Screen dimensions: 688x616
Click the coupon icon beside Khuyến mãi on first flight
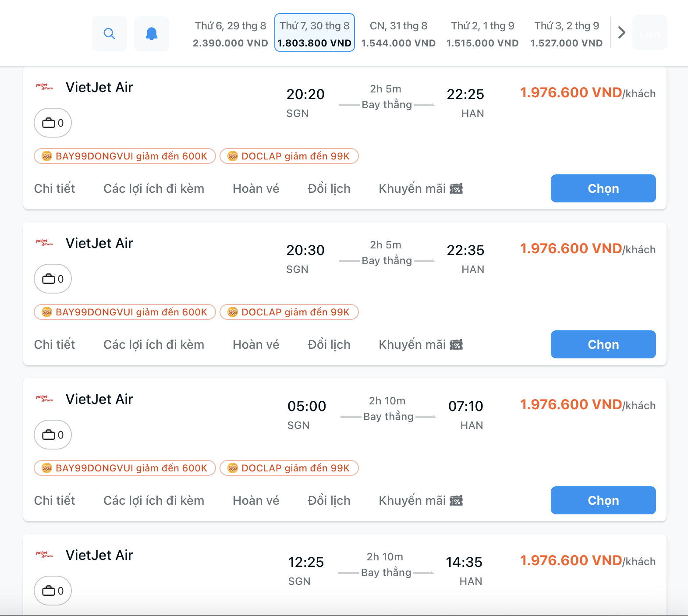457,188
